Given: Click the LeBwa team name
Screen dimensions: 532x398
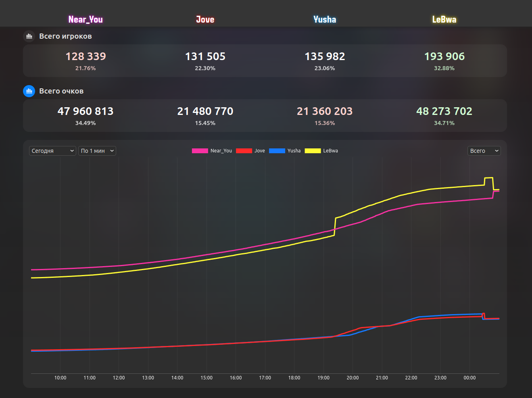Looking at the screenshot, I should (444, 19).
